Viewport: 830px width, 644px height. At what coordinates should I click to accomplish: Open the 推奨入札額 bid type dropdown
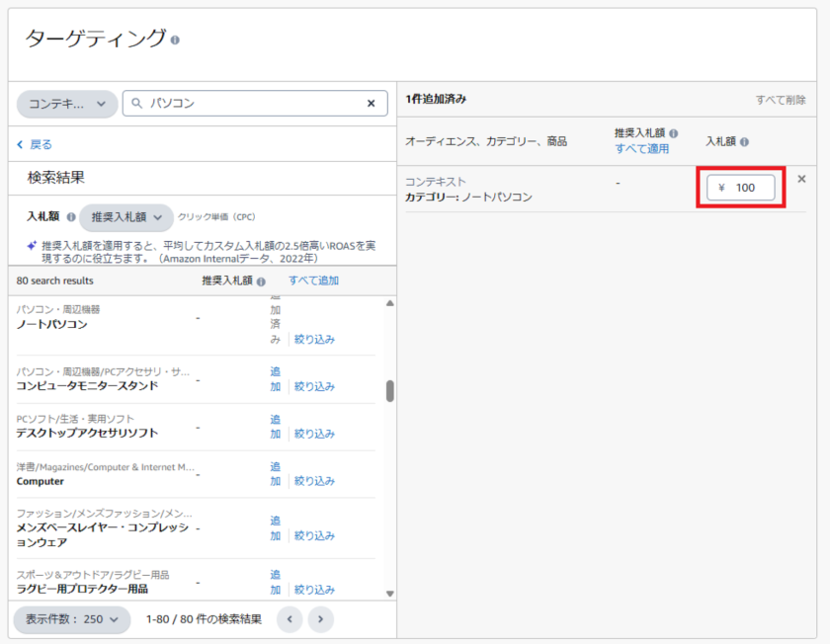[126, 217]
